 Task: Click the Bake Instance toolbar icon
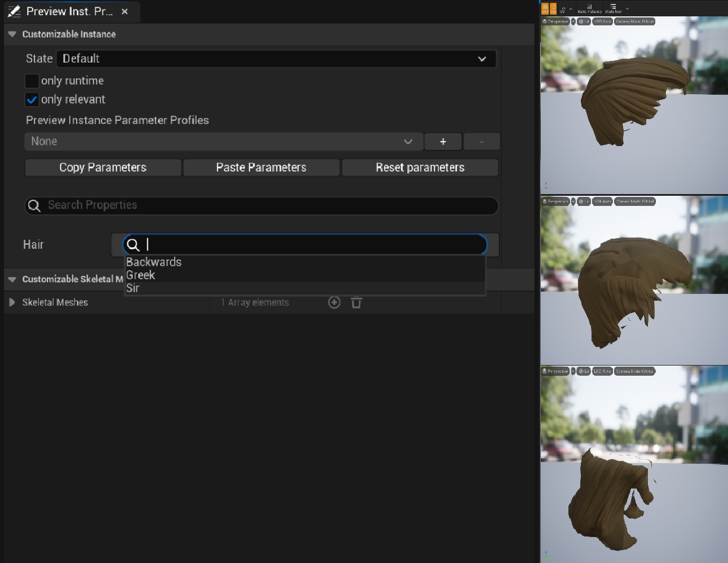point(589,9)
